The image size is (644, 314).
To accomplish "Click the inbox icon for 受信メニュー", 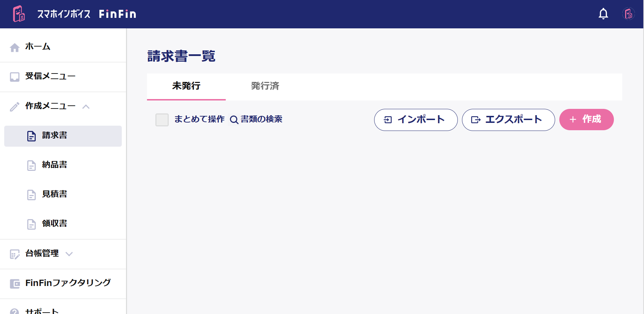I will (15, 77).
